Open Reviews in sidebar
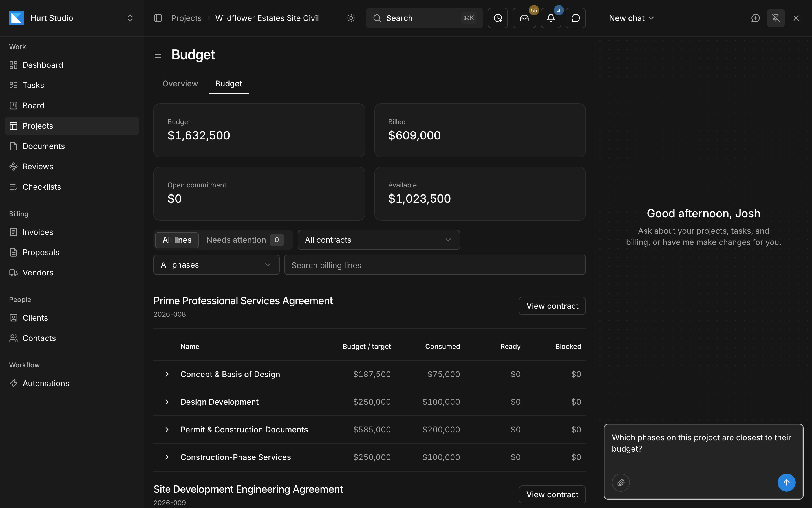 (72, 167)
